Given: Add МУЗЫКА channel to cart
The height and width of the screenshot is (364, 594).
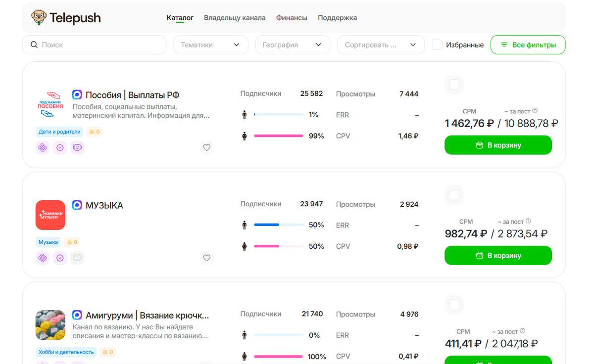Looking at the screenshot, I should point(498,256).
